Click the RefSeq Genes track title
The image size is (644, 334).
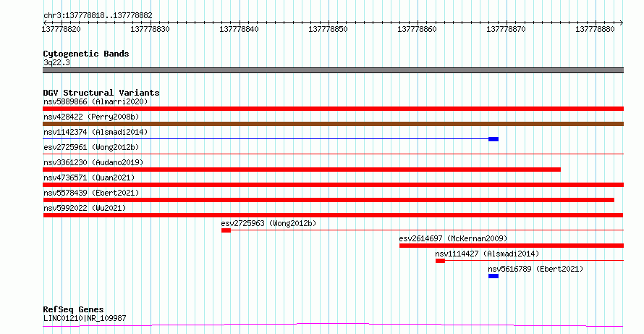(73, 309)
